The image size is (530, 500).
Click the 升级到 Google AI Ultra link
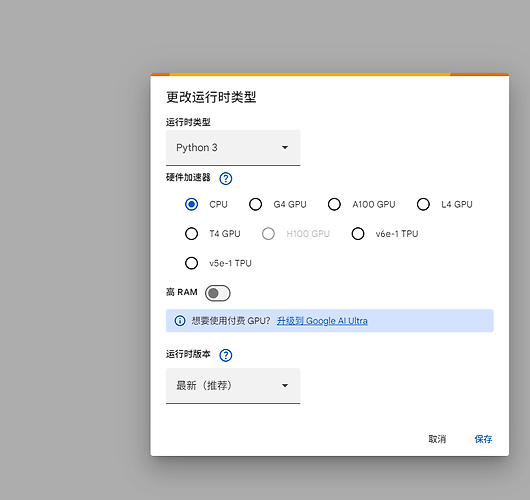click(x=322, y=321)
